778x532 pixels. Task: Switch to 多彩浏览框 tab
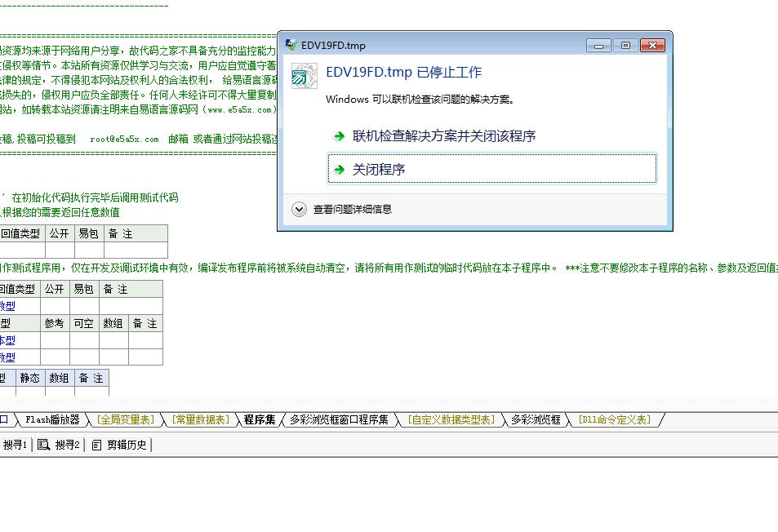[x=536, y=420]
